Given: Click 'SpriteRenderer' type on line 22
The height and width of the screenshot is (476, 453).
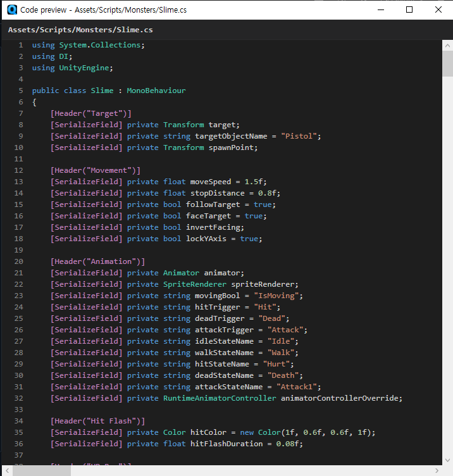Looking at the screenshot, I should coord(195,284).
